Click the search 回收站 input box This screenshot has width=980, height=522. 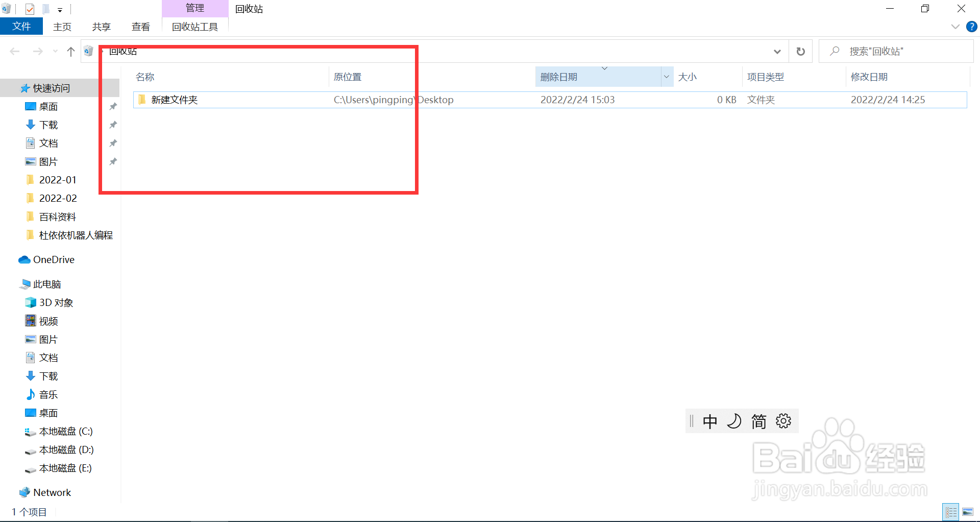point(896,51)
